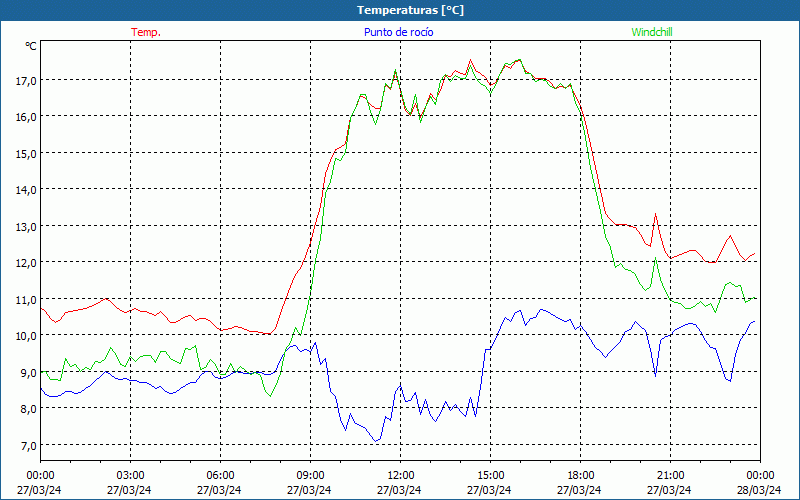Click the 21:00 time axis label
800x500 pixels.
[670, 476]
